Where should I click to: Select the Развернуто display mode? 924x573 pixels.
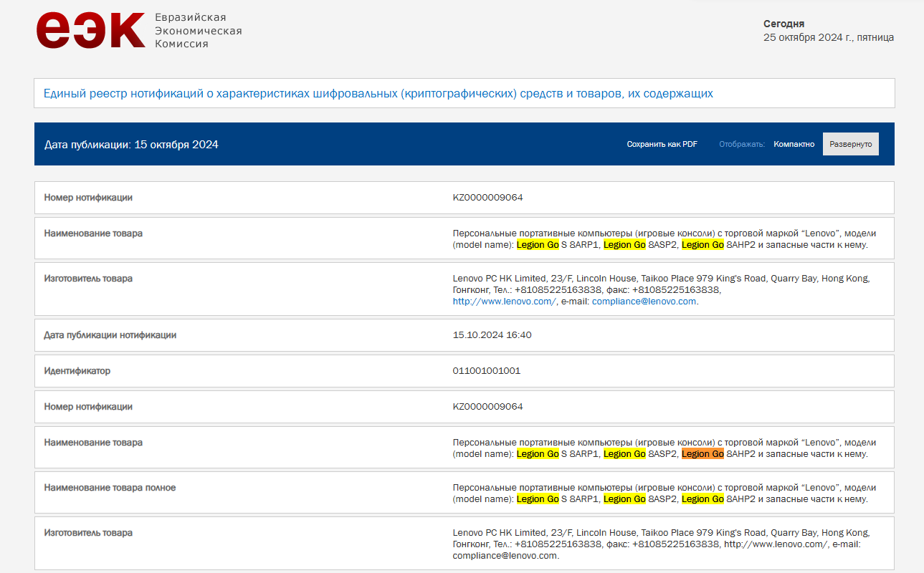[x=850, y=144]
